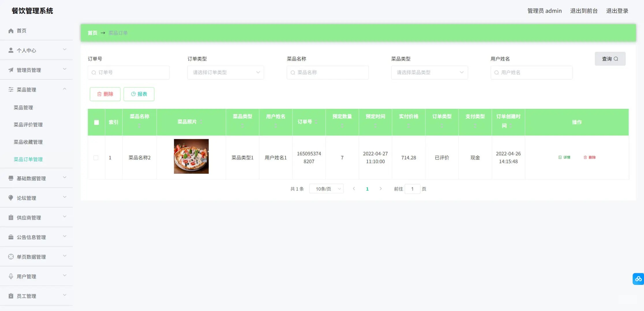Click the blue floating cloud icon
This screenshot has height=311, width=644.
pyautogui.click(x=638, y=279)
